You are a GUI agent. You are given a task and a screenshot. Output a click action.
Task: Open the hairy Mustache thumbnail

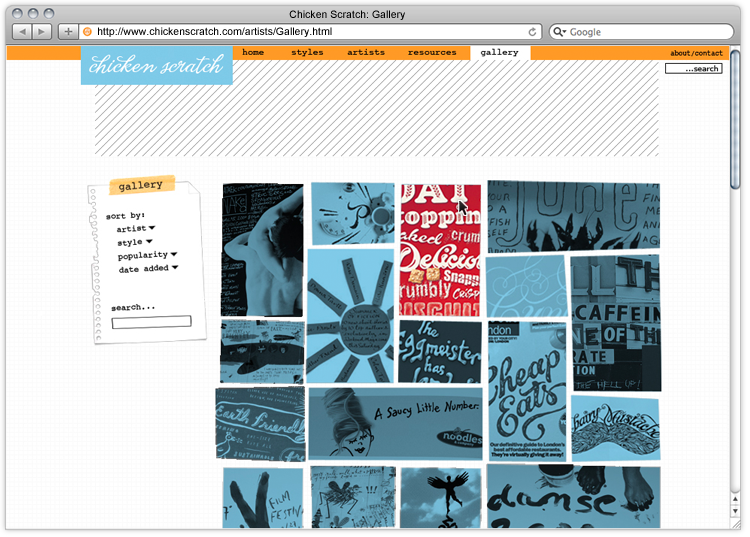pyautogui.click(x=616, y=428)
